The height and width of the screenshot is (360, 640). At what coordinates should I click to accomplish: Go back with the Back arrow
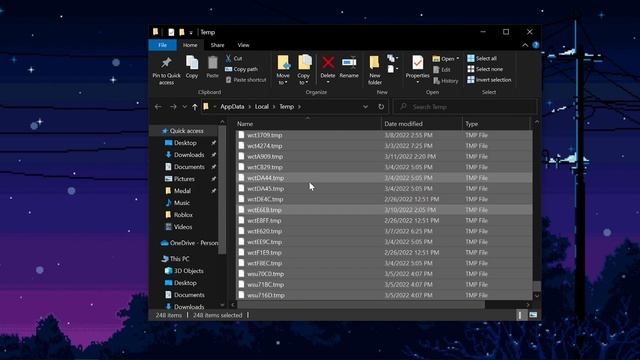tap(158, 107)
